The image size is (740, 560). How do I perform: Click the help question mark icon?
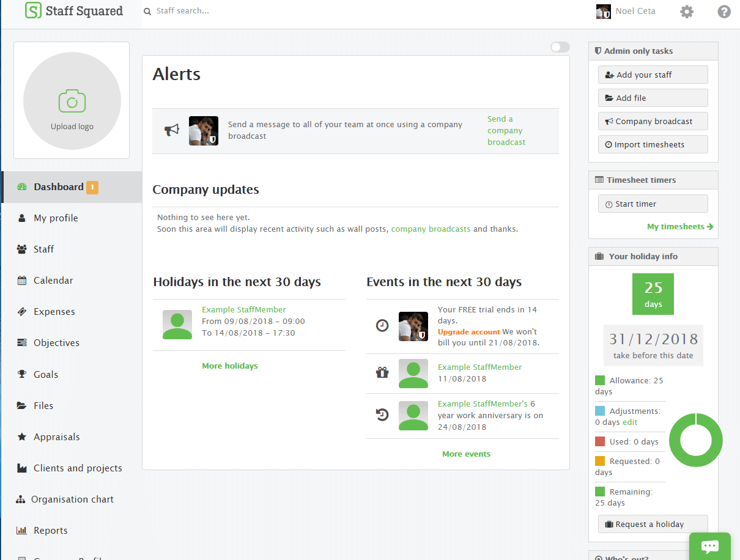[x=724, y=11]
